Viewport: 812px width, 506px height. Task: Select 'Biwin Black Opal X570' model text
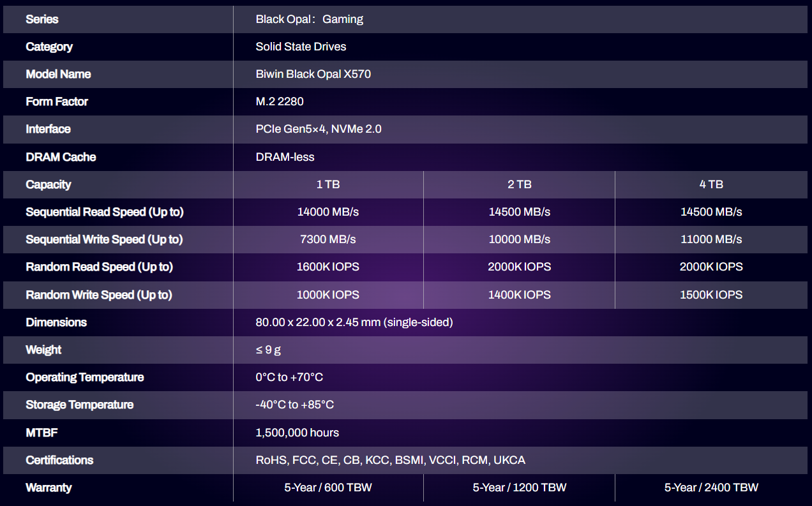tap(313, 74)
